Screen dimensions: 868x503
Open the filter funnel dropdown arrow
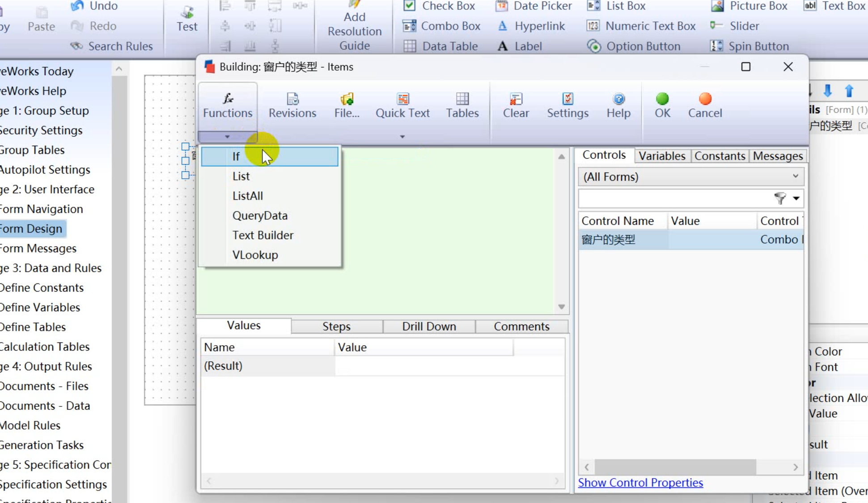[796, 198]
